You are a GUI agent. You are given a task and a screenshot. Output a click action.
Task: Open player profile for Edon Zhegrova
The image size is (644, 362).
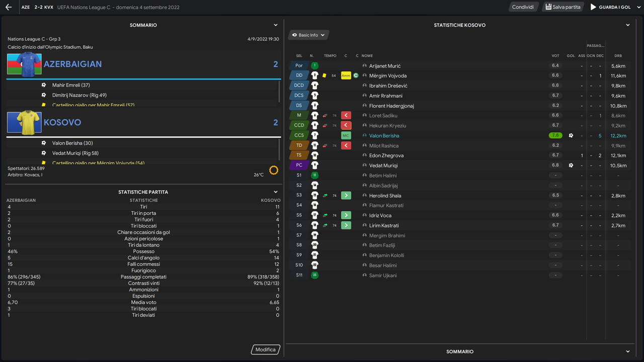[386, 155]
